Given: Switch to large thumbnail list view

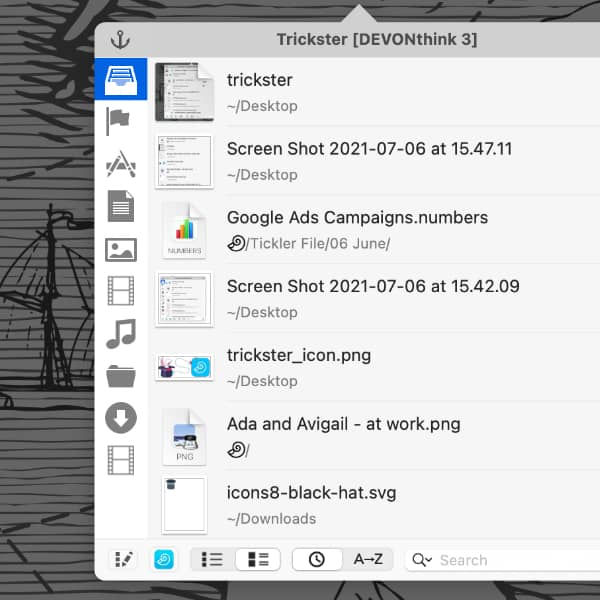Looking at the screenshot, I should [258, 559].
